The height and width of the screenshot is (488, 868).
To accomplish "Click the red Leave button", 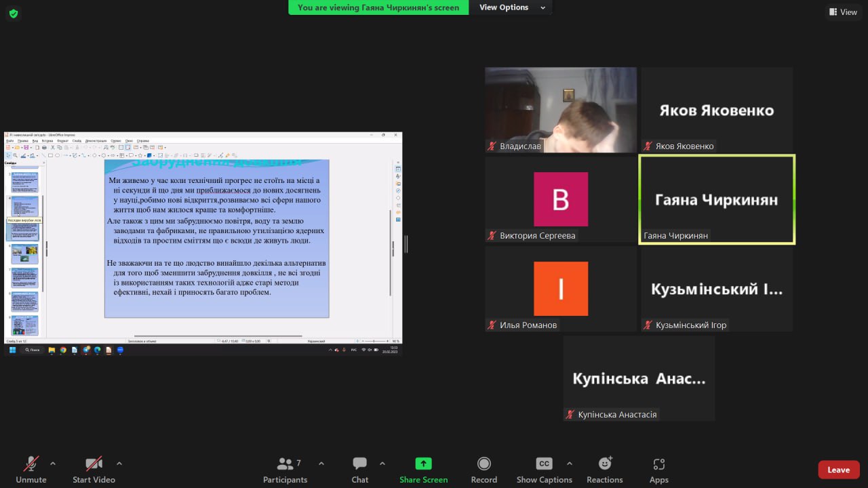I will [x=839, y=470].
